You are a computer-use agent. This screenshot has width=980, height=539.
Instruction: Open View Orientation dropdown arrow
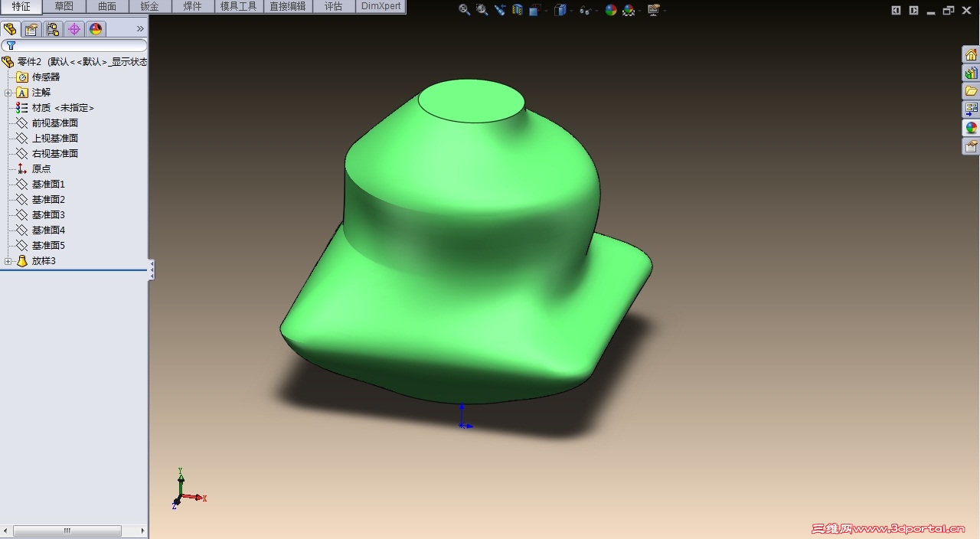(545, 11)
